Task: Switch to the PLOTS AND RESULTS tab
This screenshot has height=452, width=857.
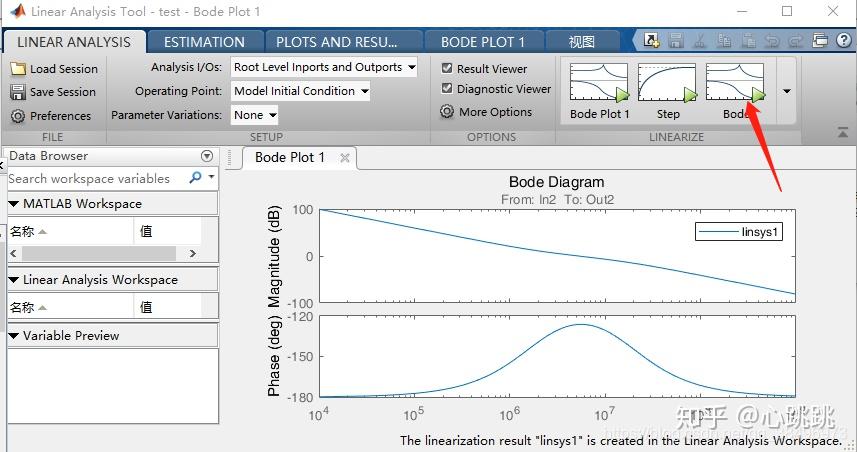Action: 337,42
